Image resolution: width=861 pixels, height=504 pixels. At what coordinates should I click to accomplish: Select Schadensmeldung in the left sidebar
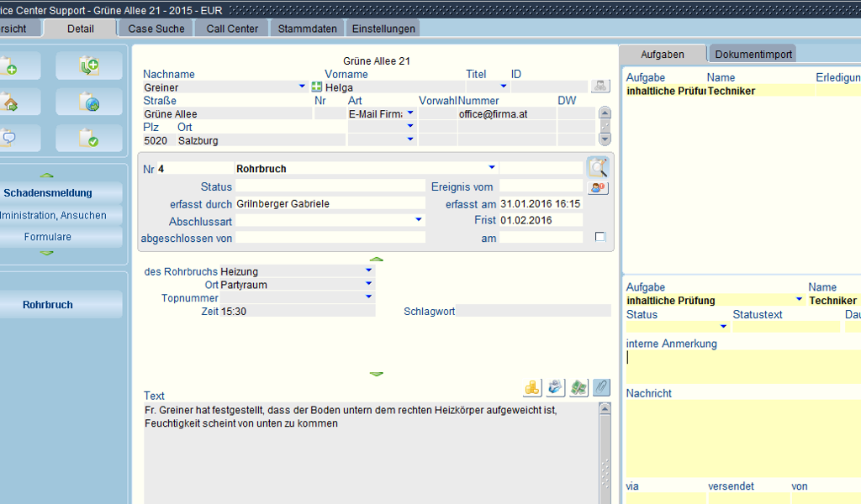click(48, 193)
